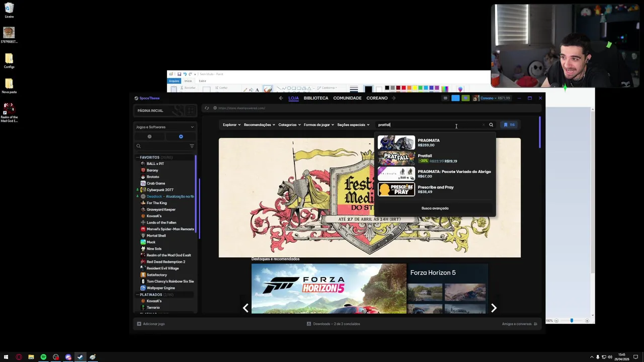
Task: Click the library filter options icon
Action: point(192,146)
